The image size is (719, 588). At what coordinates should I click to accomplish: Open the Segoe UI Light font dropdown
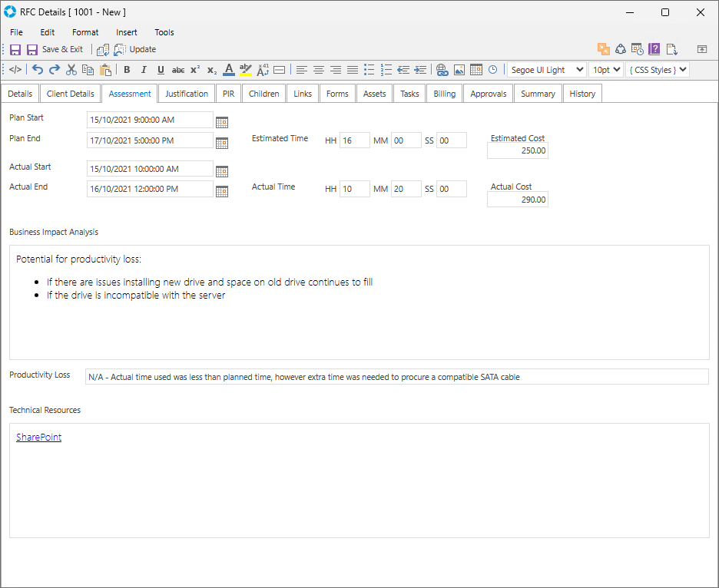pos(546,70)
